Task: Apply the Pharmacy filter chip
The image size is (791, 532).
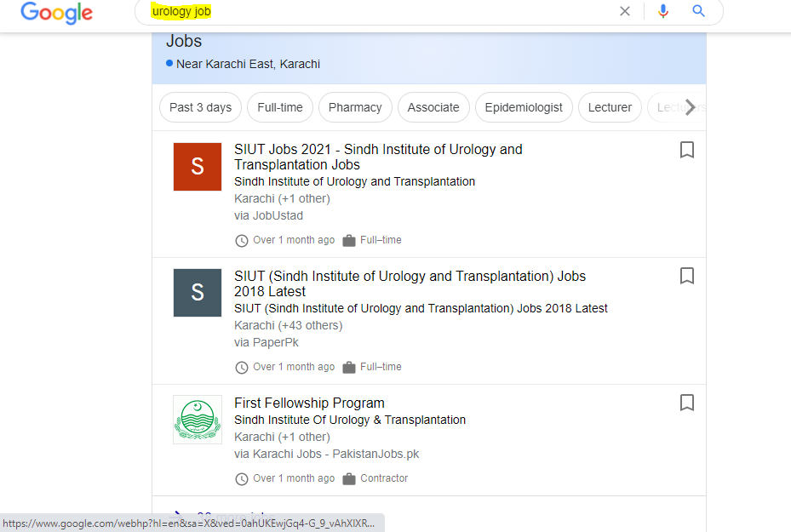Action: click(x=355, y=107)
